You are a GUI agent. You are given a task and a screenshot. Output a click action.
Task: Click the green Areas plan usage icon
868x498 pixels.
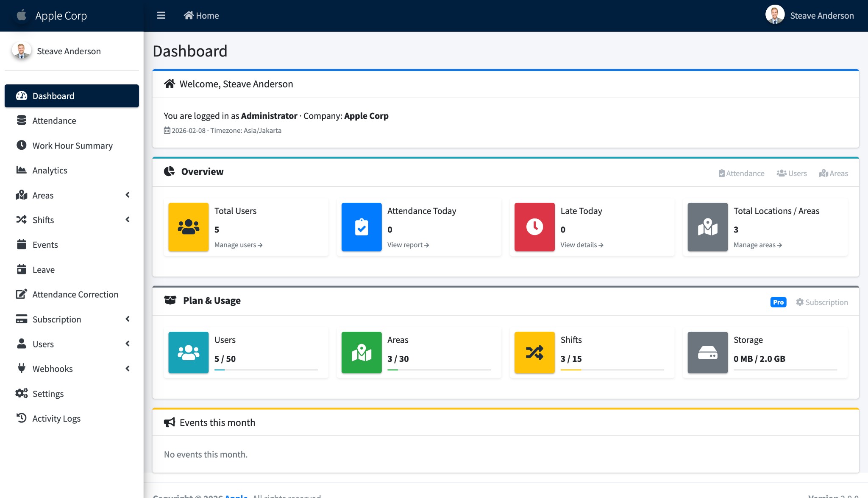pos(361,353)
